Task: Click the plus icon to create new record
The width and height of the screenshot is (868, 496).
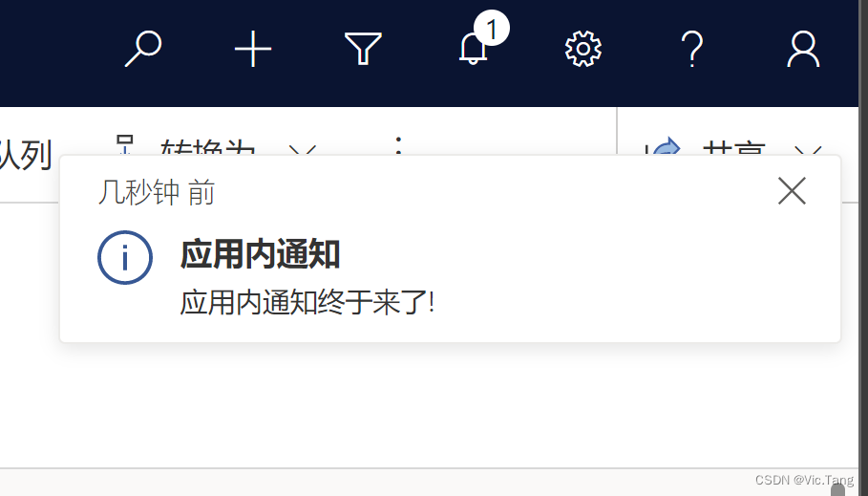Action: tap(253, 50)
